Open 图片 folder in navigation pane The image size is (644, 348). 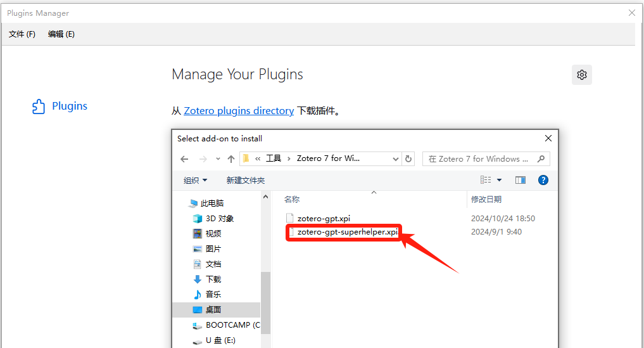pyautogui.click(x=207, y=249)
